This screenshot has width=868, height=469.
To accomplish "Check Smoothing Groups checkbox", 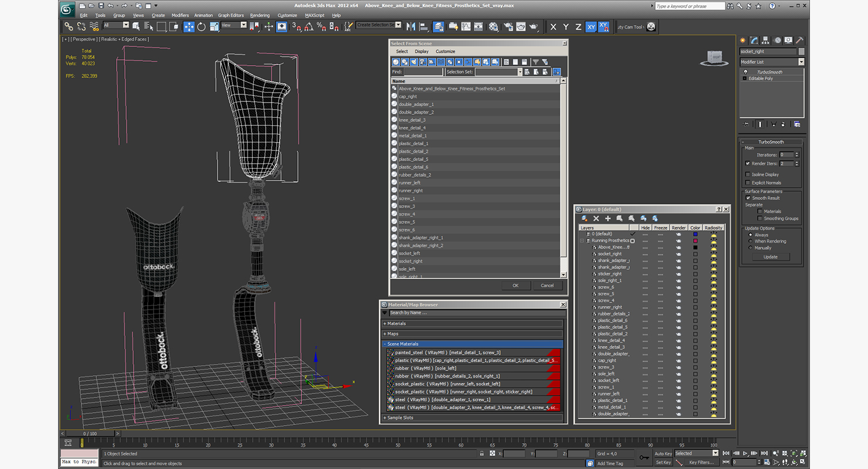I will coord(760,218).
